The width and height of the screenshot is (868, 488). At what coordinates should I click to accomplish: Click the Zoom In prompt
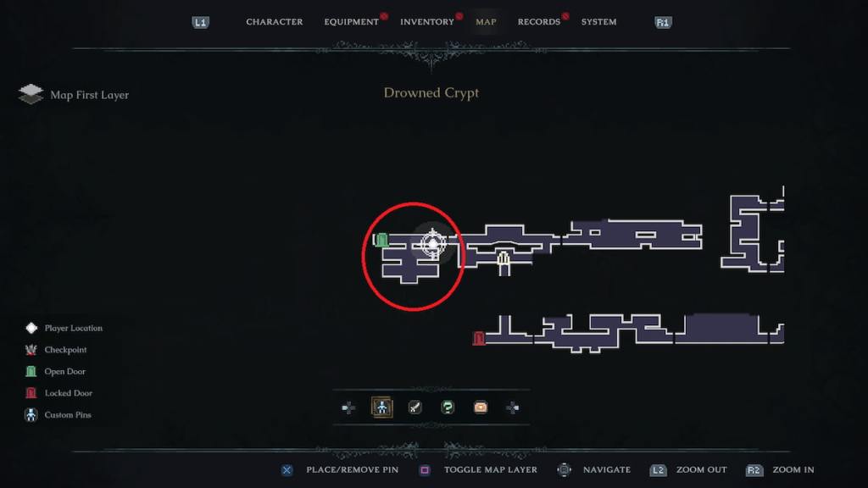pos(793,469)
